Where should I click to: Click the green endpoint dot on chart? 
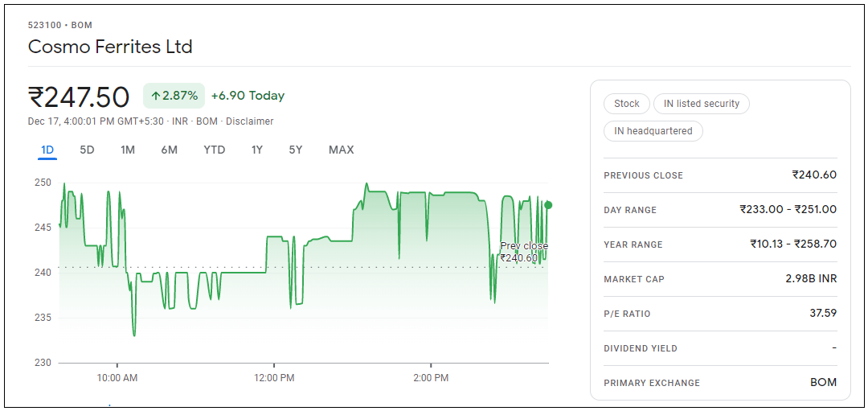tap(548, 205)
